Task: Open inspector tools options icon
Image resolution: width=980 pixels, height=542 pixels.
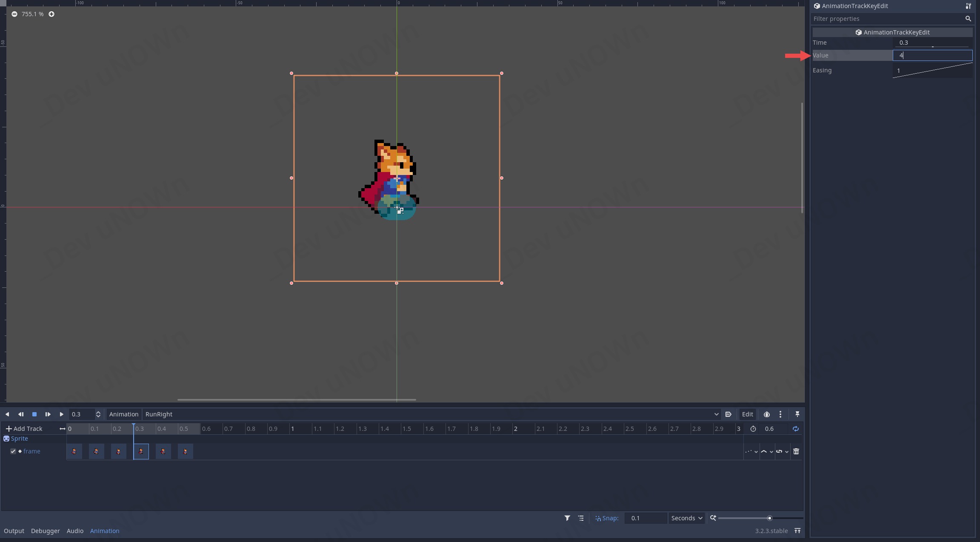Action: [968, 6]
